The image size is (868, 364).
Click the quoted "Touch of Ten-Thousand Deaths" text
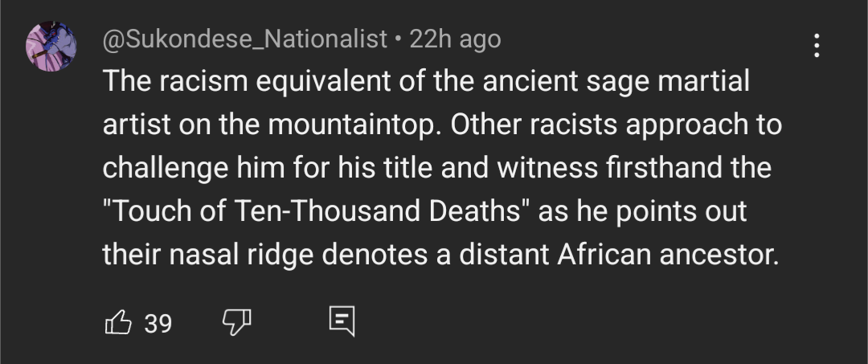click(316, 212)
